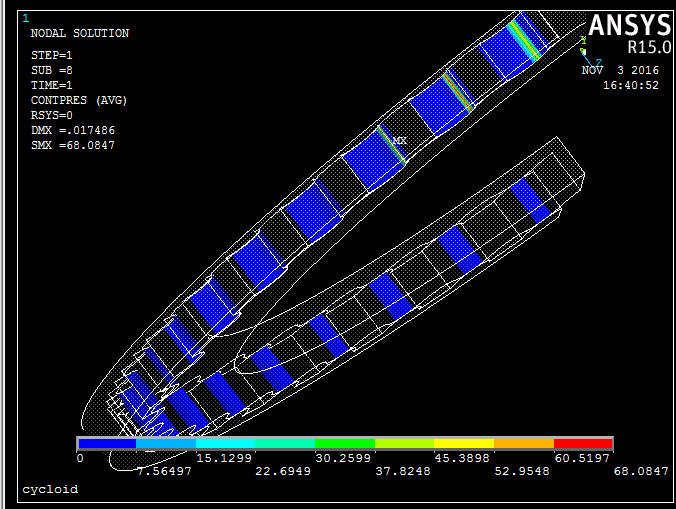Viewport: 676px width, 509px height.
Task: Select the dark blue legend band
Action: point(107,443)
